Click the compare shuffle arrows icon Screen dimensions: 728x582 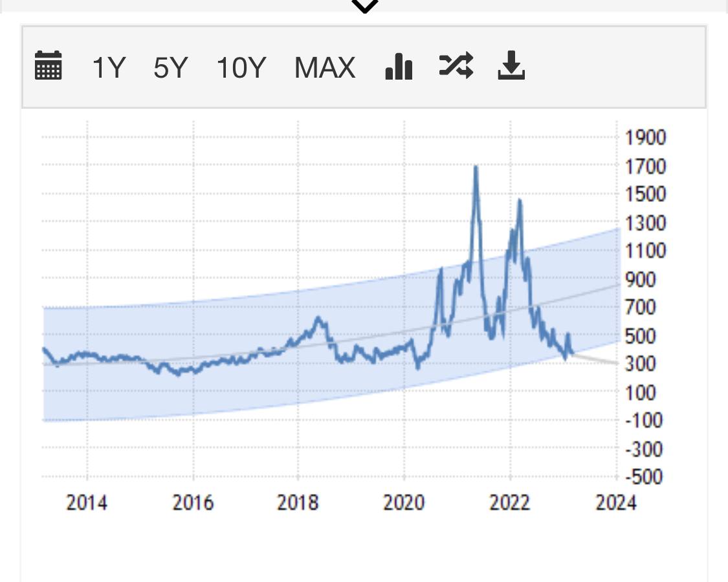point(456,65)
